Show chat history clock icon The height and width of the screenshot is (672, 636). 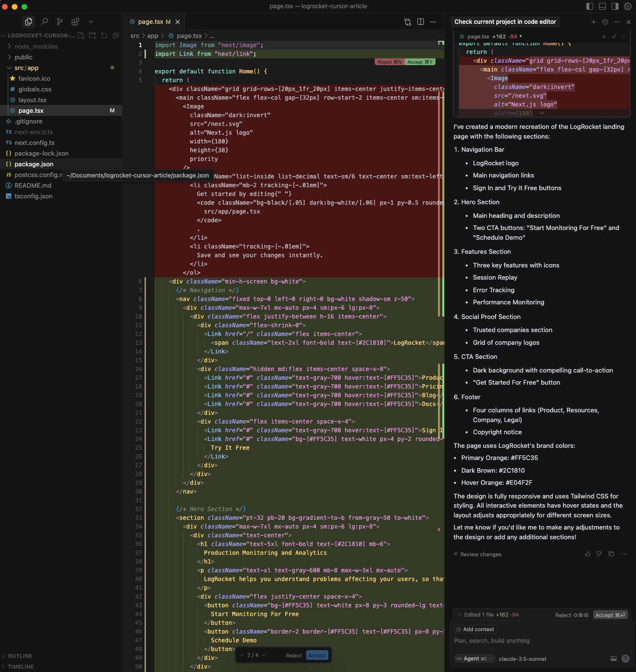605,22
